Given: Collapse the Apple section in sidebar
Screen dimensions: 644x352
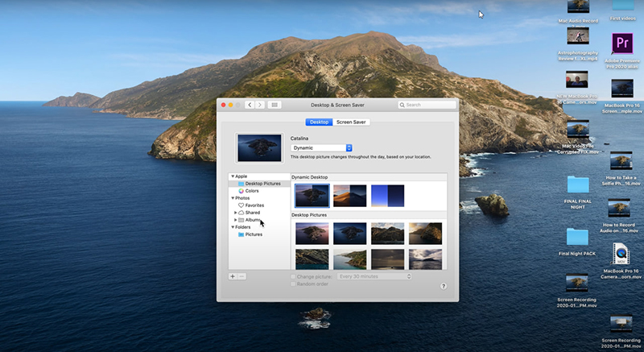Looking at the screenshot, I should pyautogui.click(x=233, y=176).
